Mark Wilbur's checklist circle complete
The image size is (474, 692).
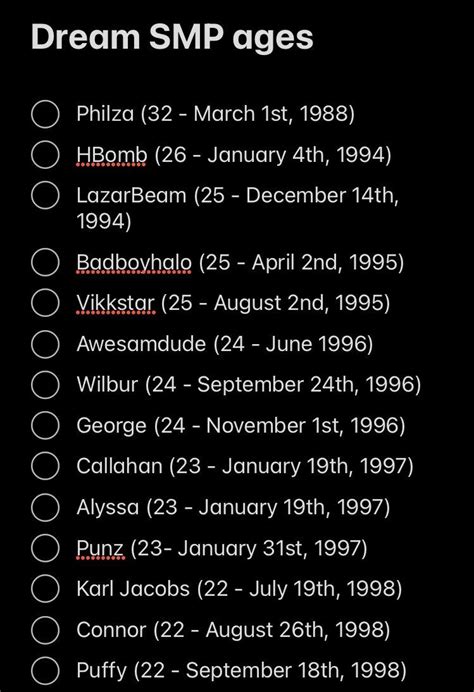click(x=45, y=384)
